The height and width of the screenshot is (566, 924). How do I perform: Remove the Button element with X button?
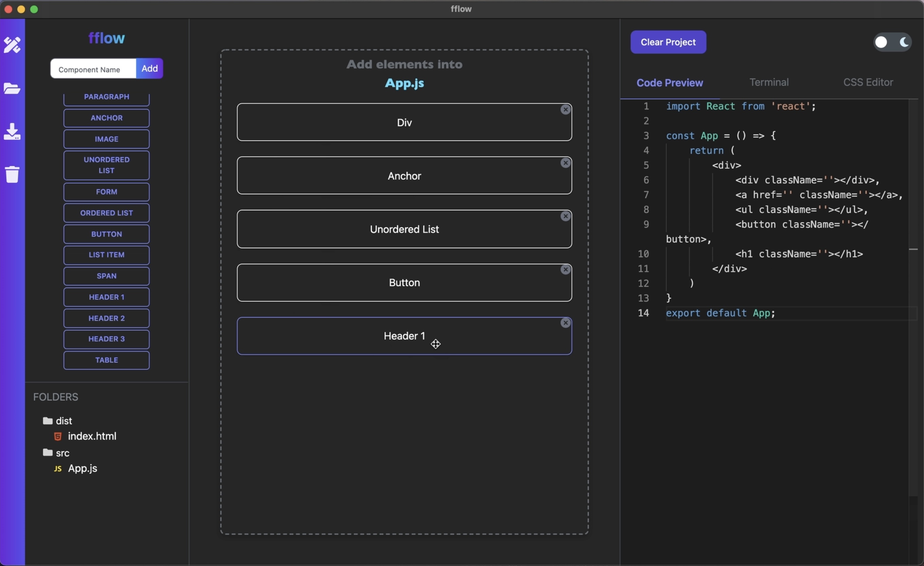[566, 269]
